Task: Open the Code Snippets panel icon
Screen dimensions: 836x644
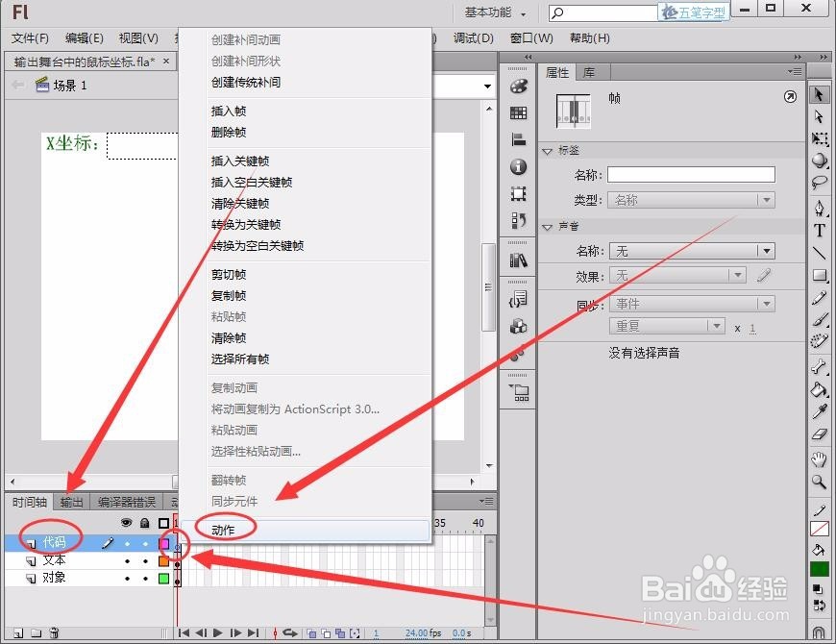Action: [518, 299]
